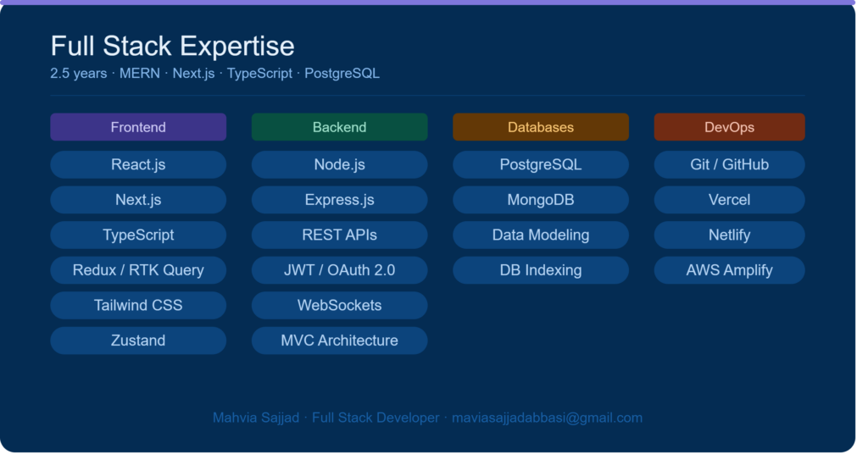Choose the Redux / RTK Query pill
This screenshot has height=465, width=868.
(x=138, y=270)
